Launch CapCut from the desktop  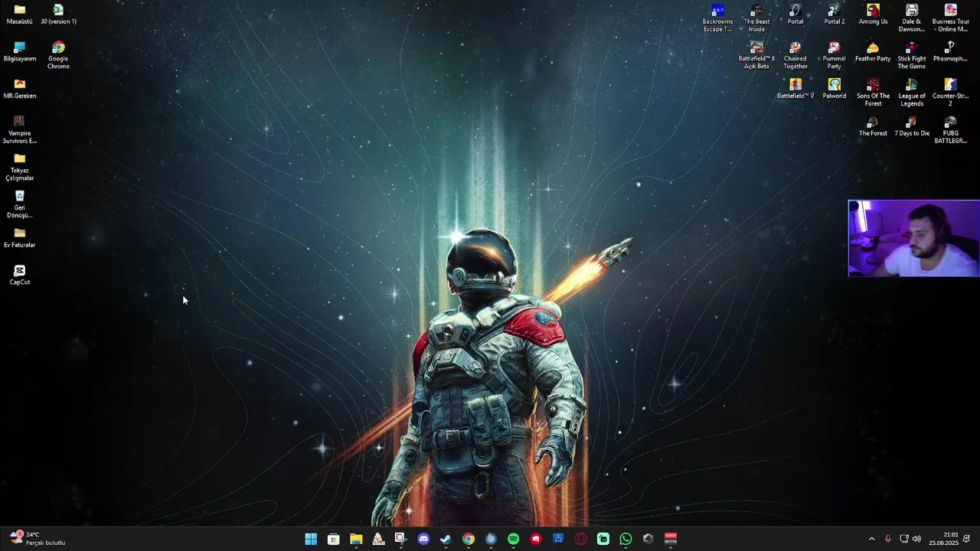pyautogui.click(x=19, y=275)
